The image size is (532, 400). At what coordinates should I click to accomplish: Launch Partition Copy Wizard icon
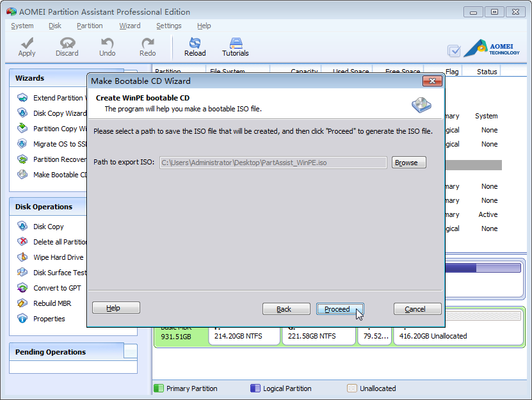[x=22, y=128]
